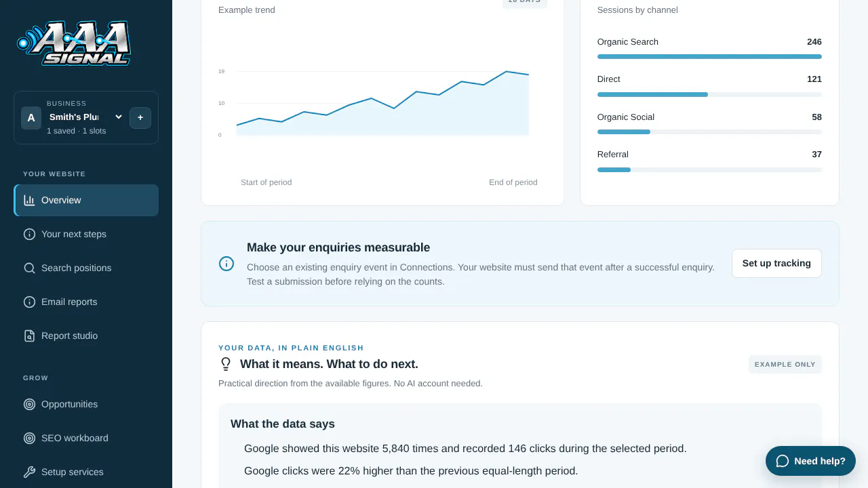This screenshot has height=488, width=868.
Task: Click the AAA Signal logo
Action: 74,43
